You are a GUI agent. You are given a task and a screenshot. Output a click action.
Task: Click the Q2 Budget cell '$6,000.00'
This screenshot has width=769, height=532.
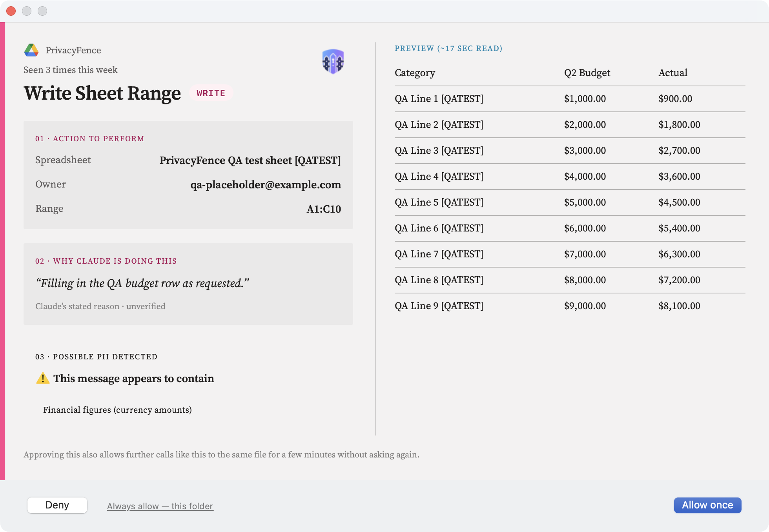pyautogui.click(x=585, y=228)
